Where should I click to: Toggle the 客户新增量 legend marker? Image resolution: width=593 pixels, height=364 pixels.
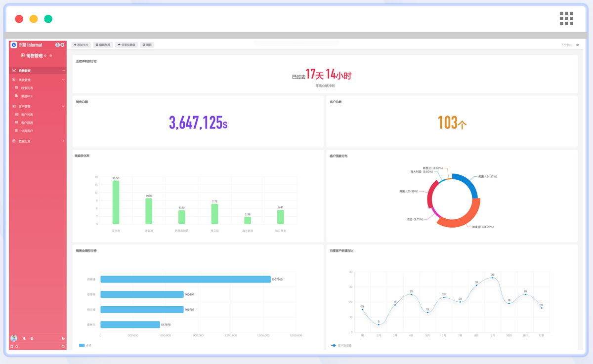pyautogui.click(x=334, y=345)
